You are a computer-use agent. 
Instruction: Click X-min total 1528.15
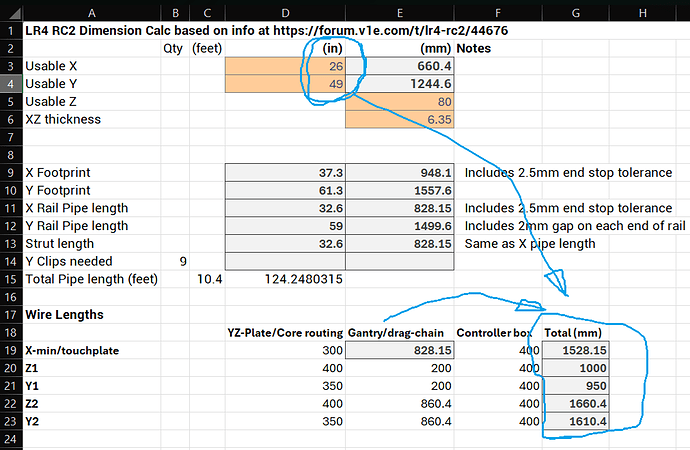click(576, 350)
